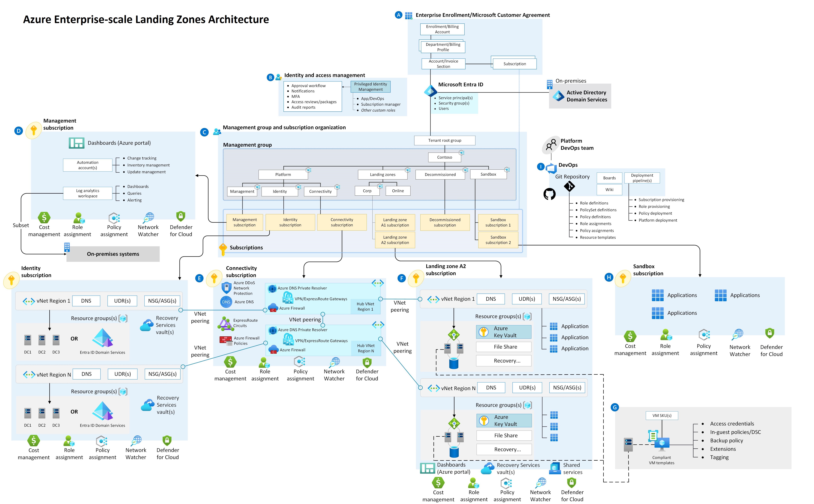814x504 pixels.
Task: Click the "Change tracking" bullet text
Action: coord(141,158)
